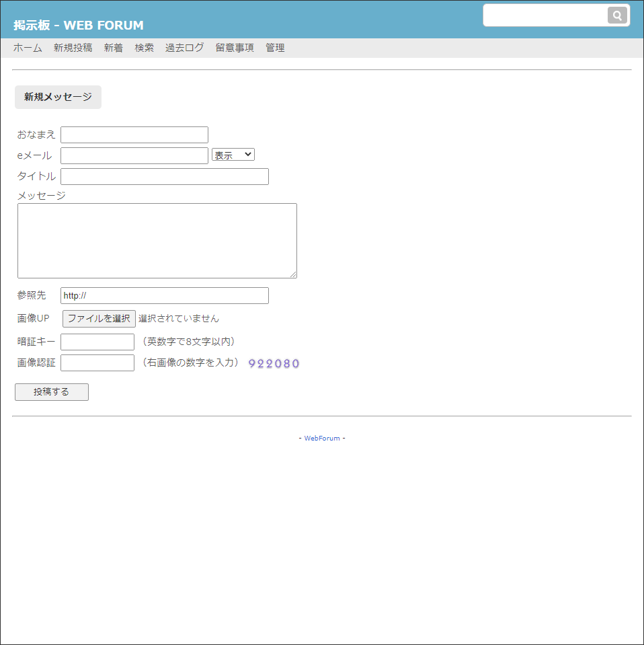Click ファイルを選択 to choose an upload image
Image resolution: width=644 pixels, height=645 pixels.
point(98,318)
